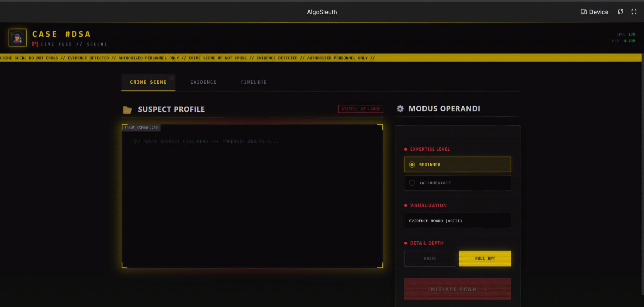Click the Suspect Profile folder icon
Screen dimensions: 644x307
coord(127,110)
